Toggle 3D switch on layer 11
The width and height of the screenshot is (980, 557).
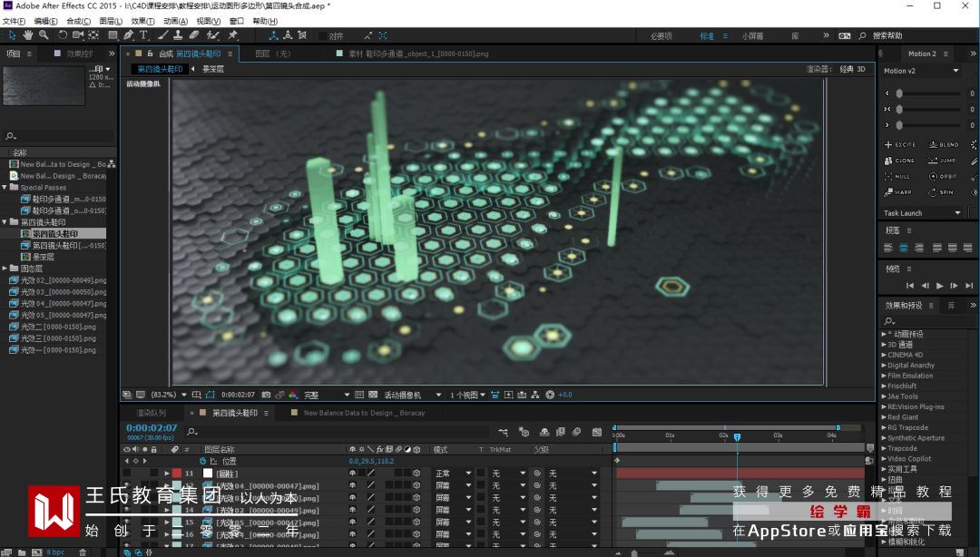coord(416,474)
